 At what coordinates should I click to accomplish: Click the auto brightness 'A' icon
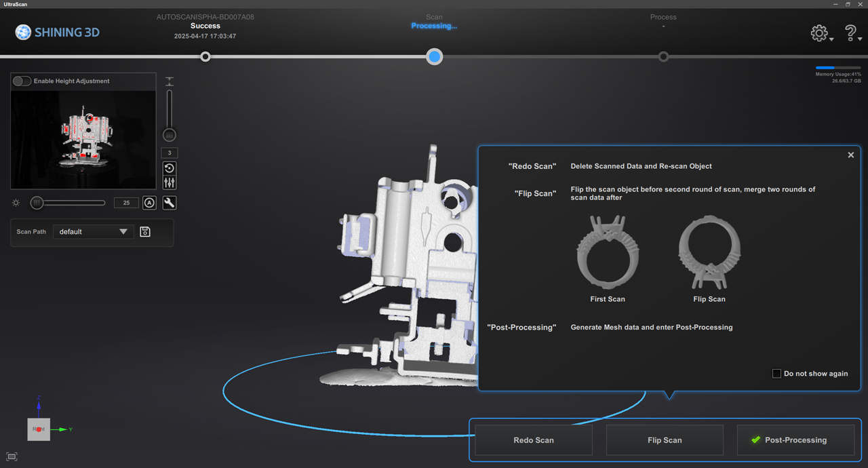[149, 203]
